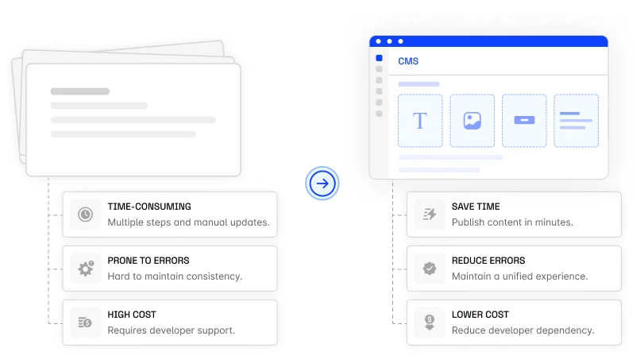Viewport: 644px width, 363px height.
Task: Click the front page of the stacked documents
Action: coord(133,120)
